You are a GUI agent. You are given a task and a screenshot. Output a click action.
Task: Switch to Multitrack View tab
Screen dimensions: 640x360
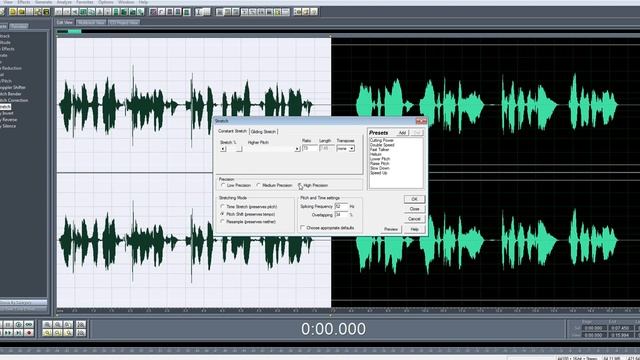tap(91, 22)
